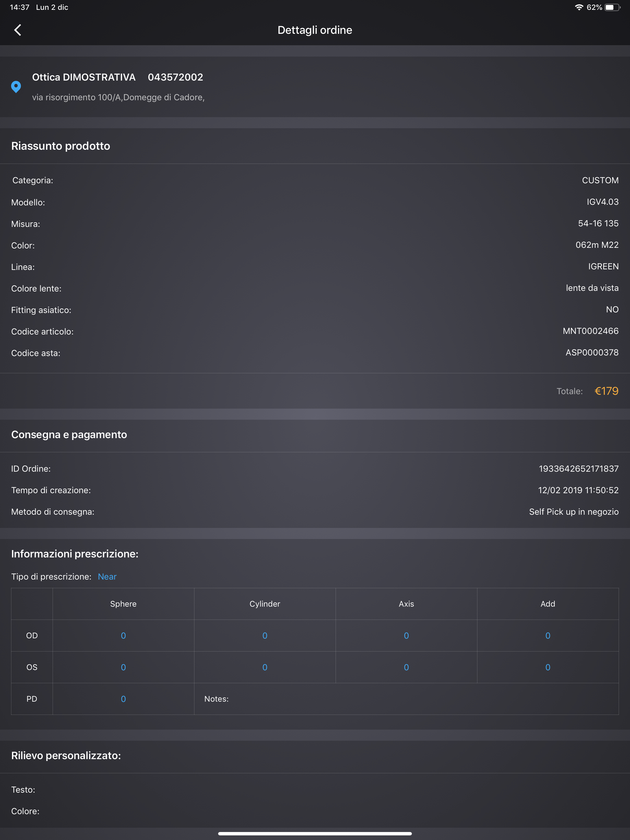The height and width of the screenshot is (840, 630).
Task: Tap the OS Axis value
Action: tap(406, 667)
